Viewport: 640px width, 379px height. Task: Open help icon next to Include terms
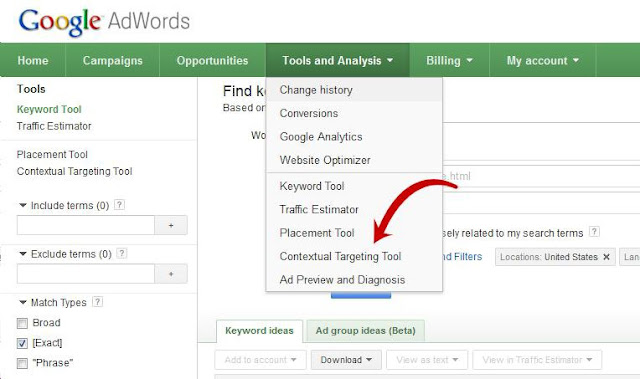tap(119, 204)
